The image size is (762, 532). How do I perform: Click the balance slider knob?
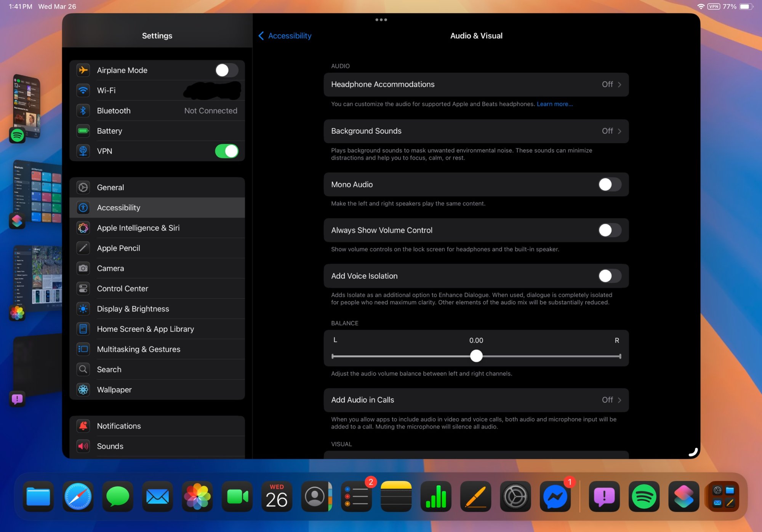[x=476, y=356]
